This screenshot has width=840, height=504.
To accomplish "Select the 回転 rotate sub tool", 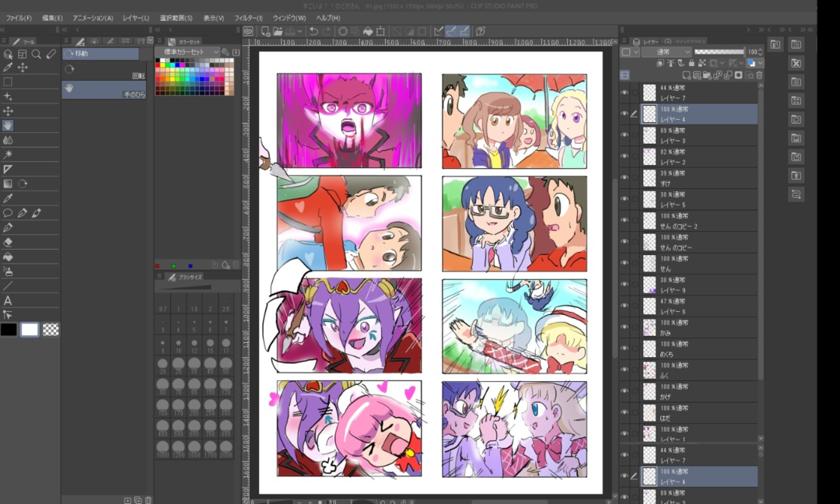I will [x=103, y=71].
